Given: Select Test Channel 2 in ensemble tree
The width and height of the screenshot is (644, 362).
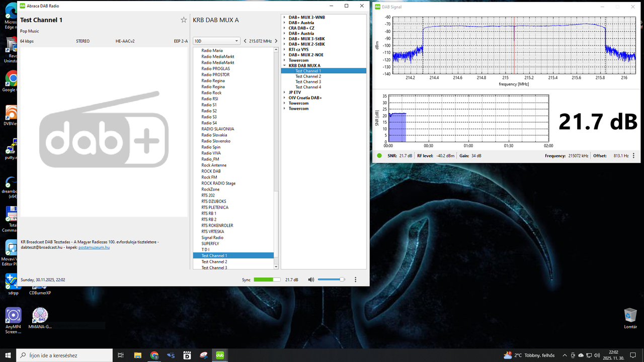Looking at the screenshot, I should coord(308,76).
